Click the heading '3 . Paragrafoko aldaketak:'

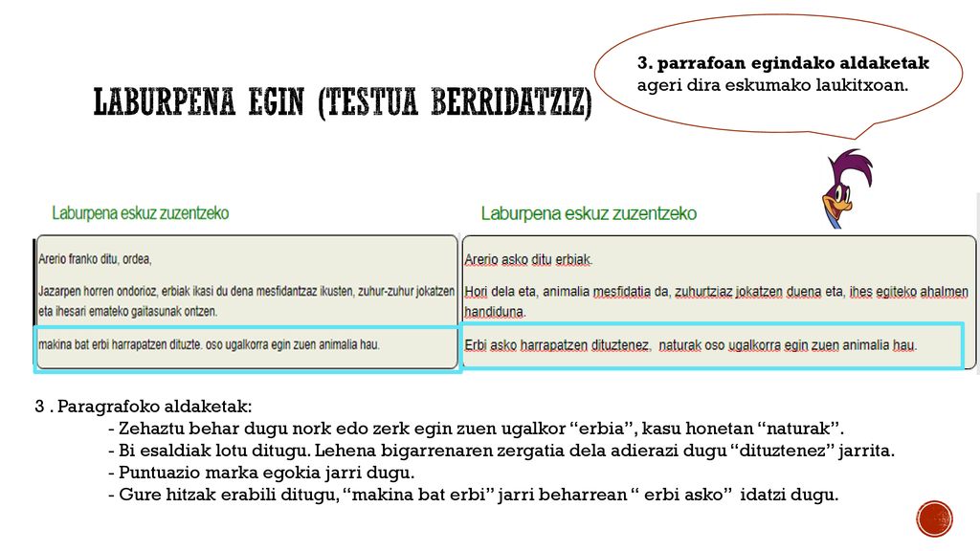click(144, 407)
